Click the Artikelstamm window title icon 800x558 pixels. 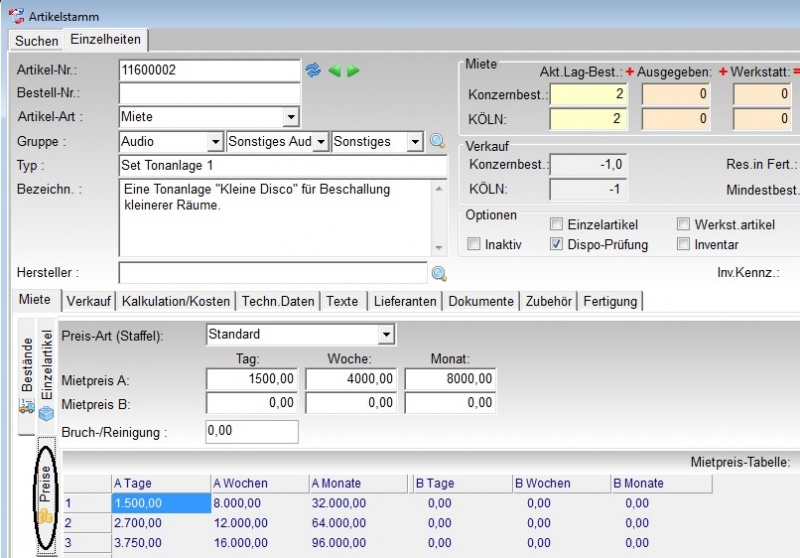pyautogui.click(x=16, y=16)
